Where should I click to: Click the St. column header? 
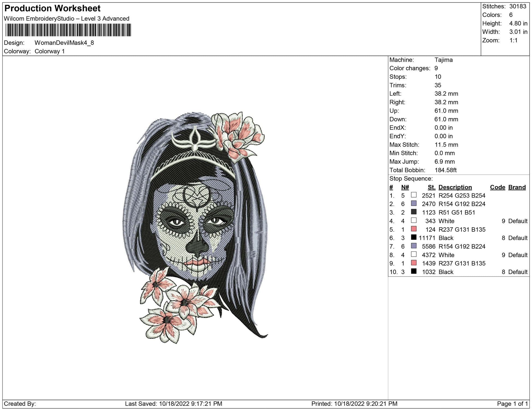[x=431, y=187]
